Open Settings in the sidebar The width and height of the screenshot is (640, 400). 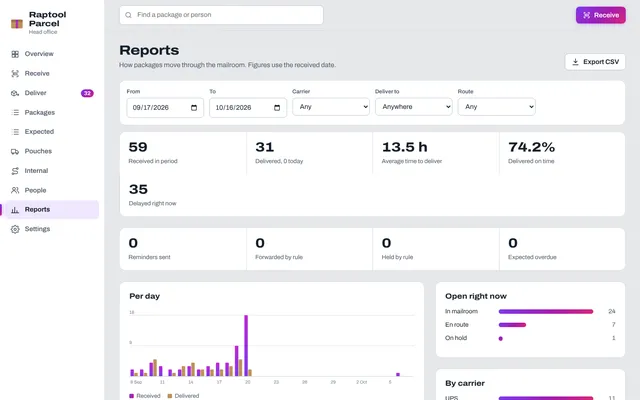37,229
